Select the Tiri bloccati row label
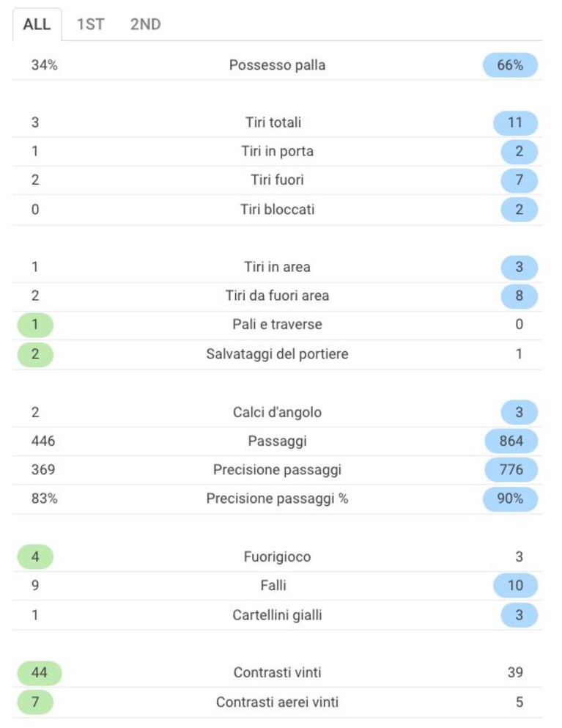 coord(277,210)
